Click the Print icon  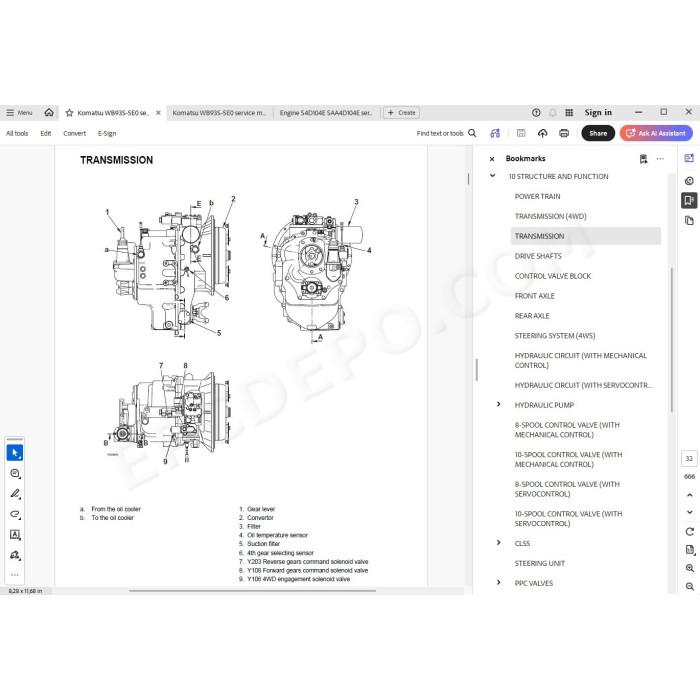pyautogui.click(x=564, y=133)
